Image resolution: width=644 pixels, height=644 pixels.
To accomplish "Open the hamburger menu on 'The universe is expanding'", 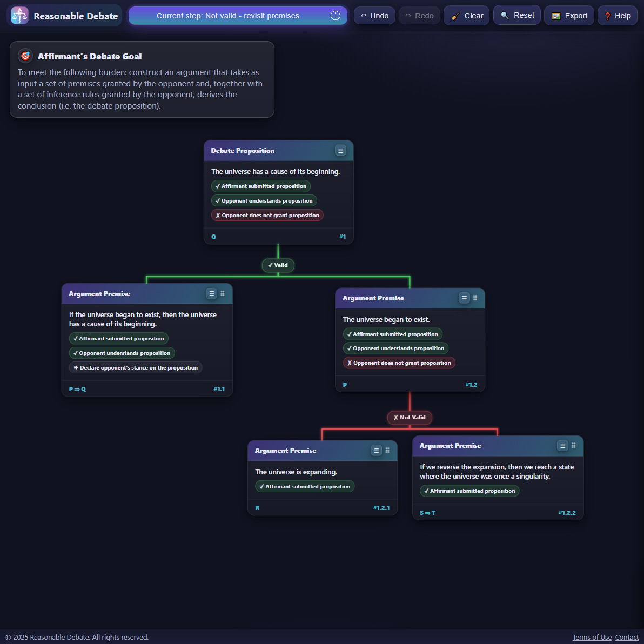I will click(x=377, y=450).
